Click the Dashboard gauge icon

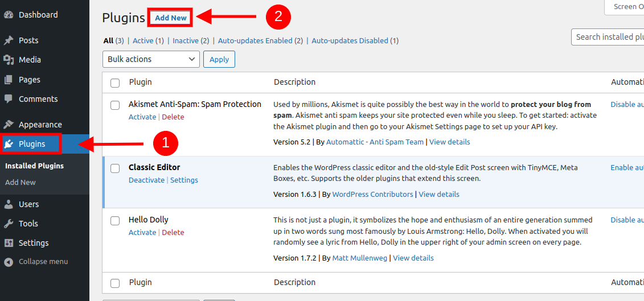point(9,15)
